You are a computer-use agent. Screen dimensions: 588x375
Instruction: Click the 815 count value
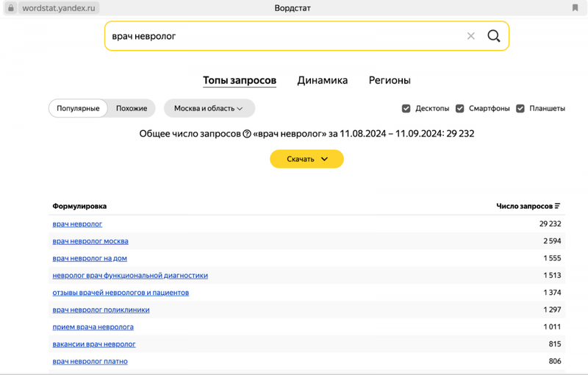tap(555, 344)
